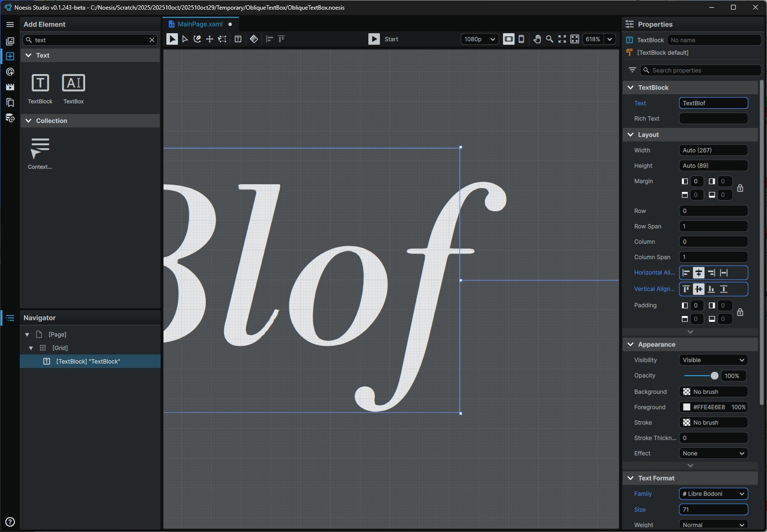This screenshot has width=767, height=532.
Task: Toggle the margin lock icon
Action: tap(740, 188)
